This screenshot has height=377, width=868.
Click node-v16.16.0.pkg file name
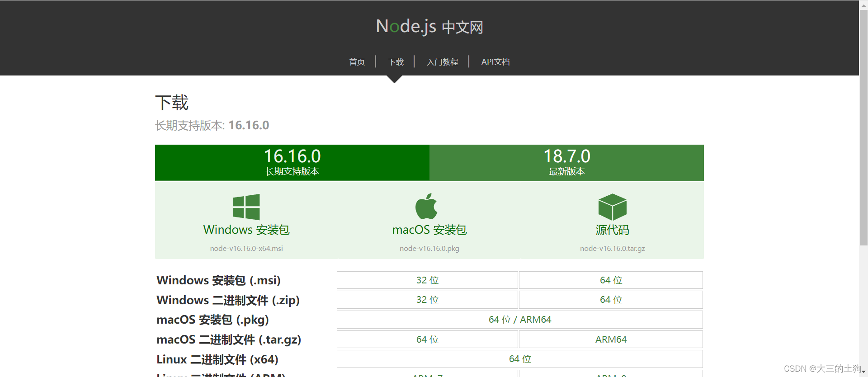pyautogui.click(x=429, y=248)
